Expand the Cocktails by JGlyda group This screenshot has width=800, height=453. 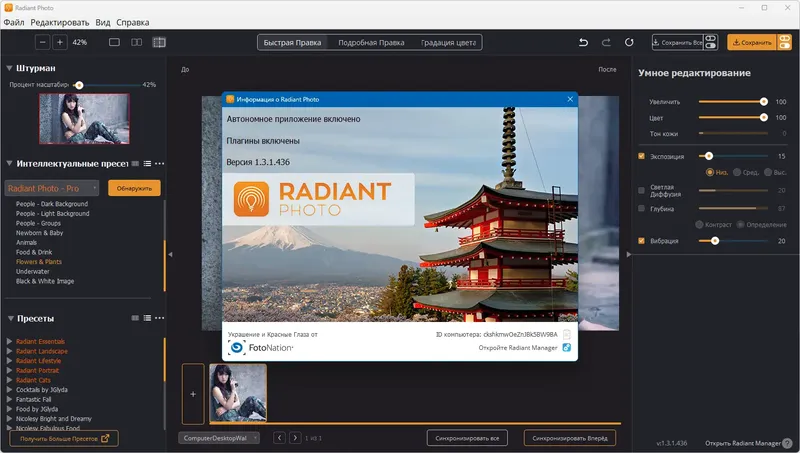pyautogui.click(x=9, y=390)
